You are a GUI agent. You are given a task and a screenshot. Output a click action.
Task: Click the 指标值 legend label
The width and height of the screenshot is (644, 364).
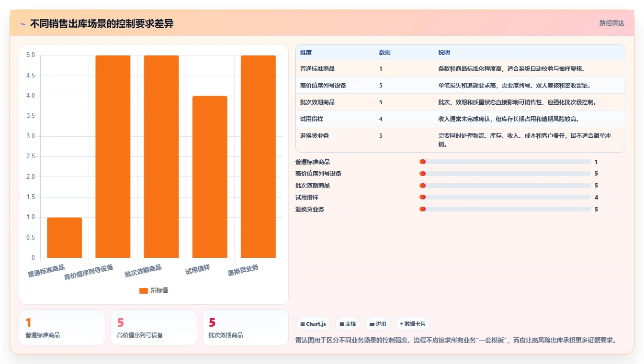159,290
